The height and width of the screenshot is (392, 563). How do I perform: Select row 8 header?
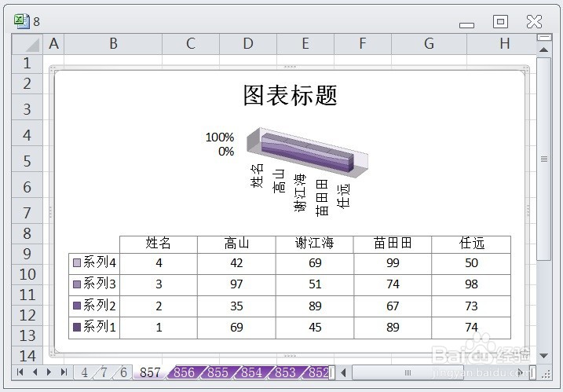click(27, 233)
